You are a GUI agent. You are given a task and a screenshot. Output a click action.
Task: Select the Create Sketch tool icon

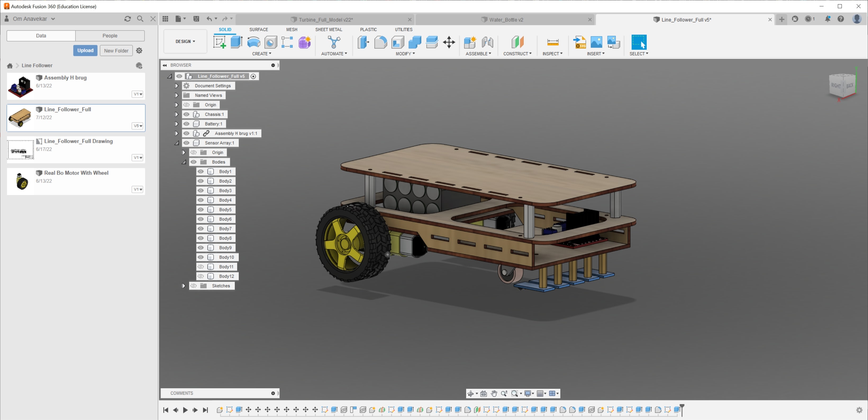pos(219,42)
